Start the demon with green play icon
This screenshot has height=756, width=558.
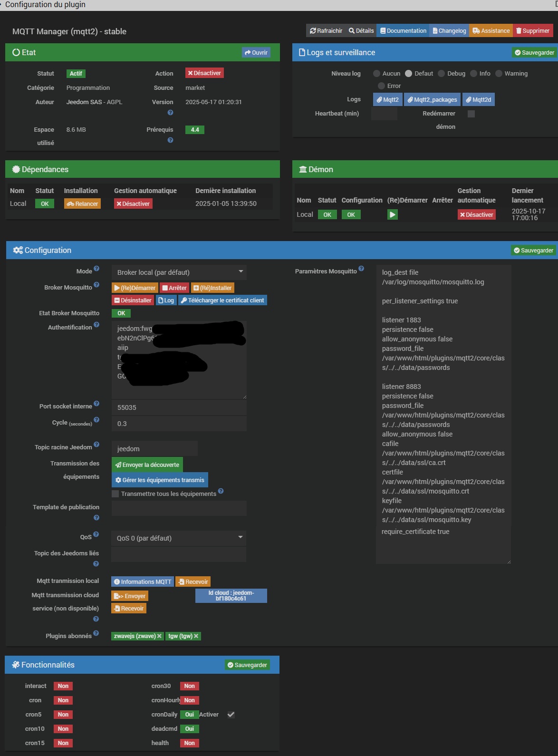tap(392, 214)
